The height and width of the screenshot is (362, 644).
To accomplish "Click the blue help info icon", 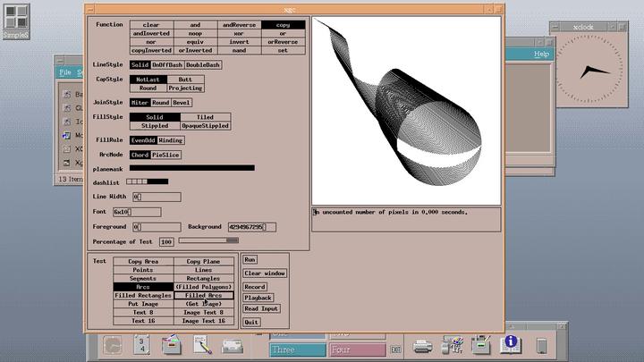I will (x=512, y=343).
